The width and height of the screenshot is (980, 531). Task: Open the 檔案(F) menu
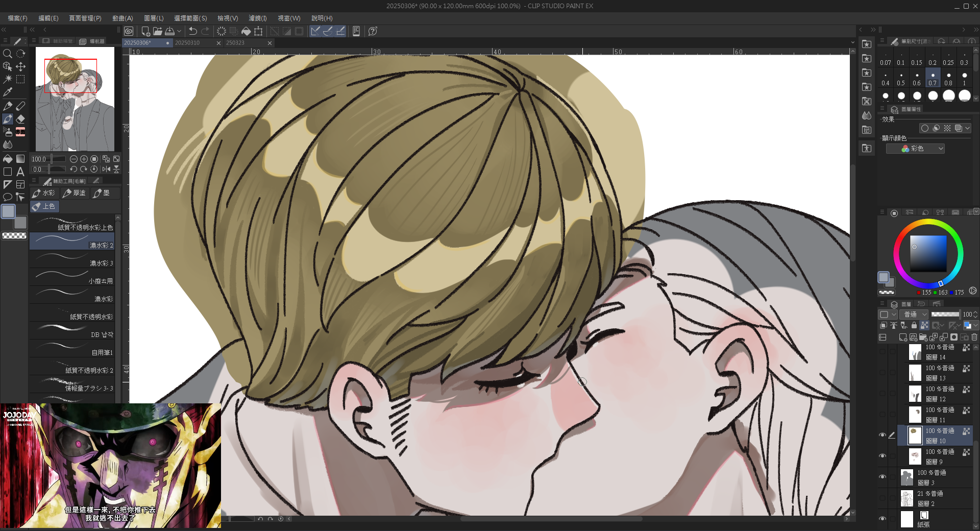click(17, 18)
